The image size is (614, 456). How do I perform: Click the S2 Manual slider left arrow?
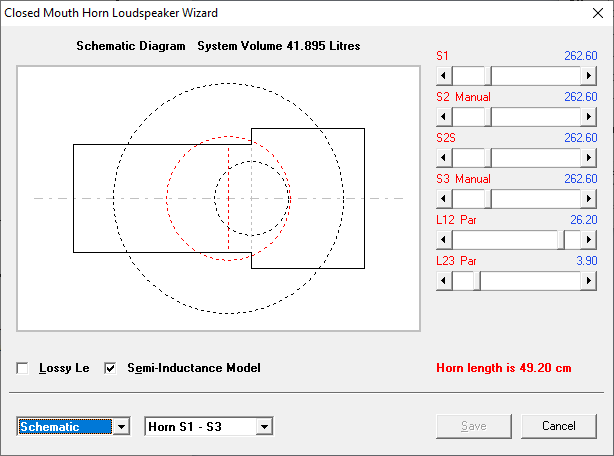[444, 117]
